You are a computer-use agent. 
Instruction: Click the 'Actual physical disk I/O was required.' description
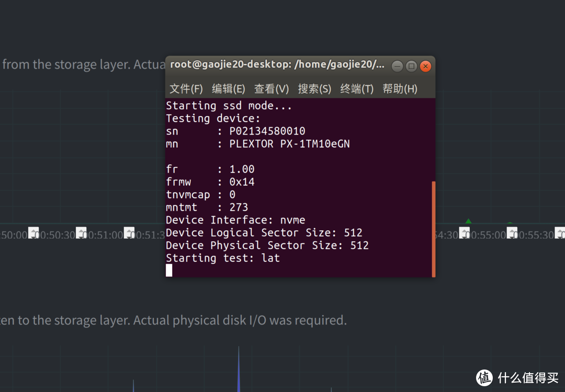point(240,320)
